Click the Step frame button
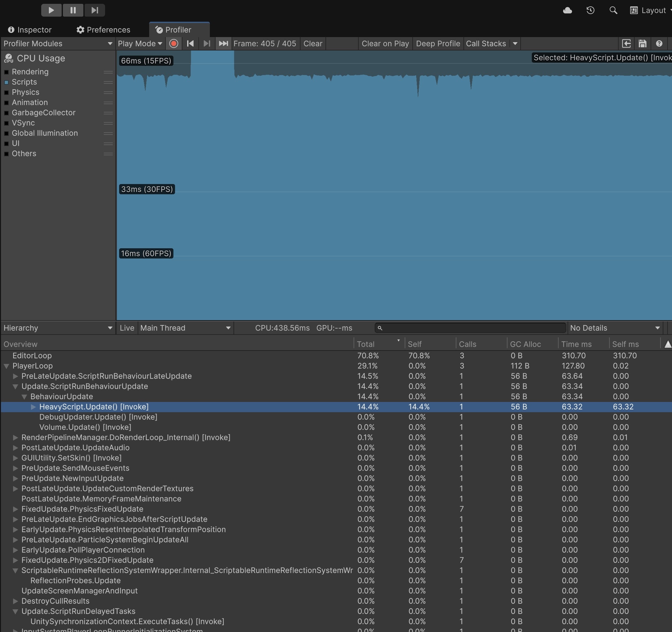Image resolution: width=672 pixels, height=632 pixels. click(95, 10)
